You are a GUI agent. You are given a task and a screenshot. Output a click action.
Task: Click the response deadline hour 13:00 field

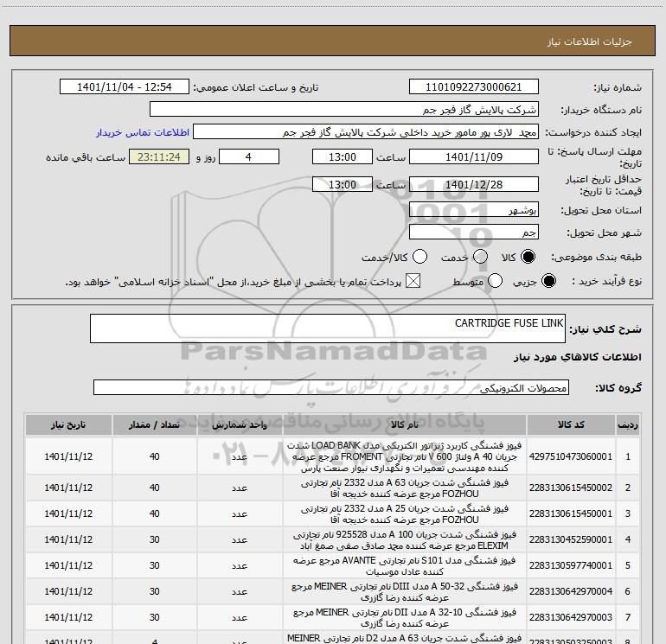[343, 157]
